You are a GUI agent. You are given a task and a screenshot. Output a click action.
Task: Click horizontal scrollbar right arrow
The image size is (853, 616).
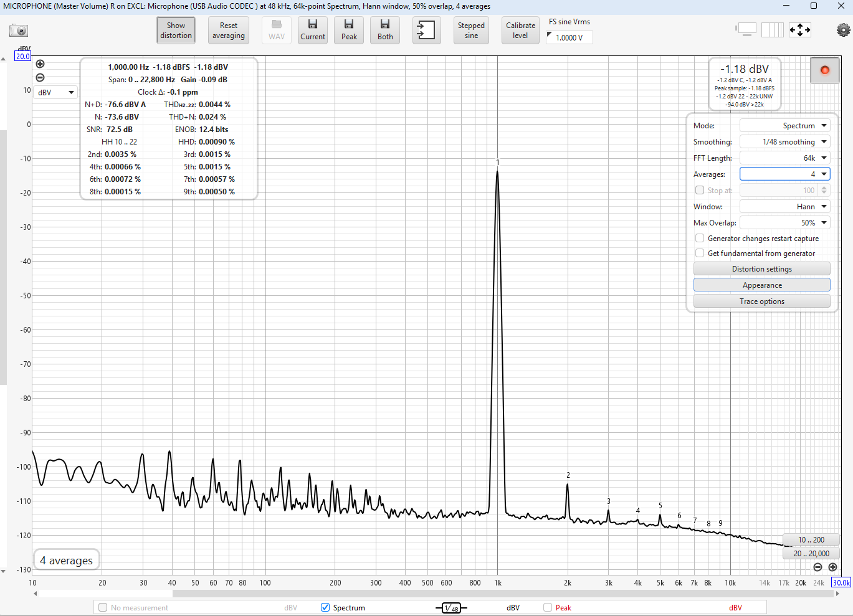[837, 594]
